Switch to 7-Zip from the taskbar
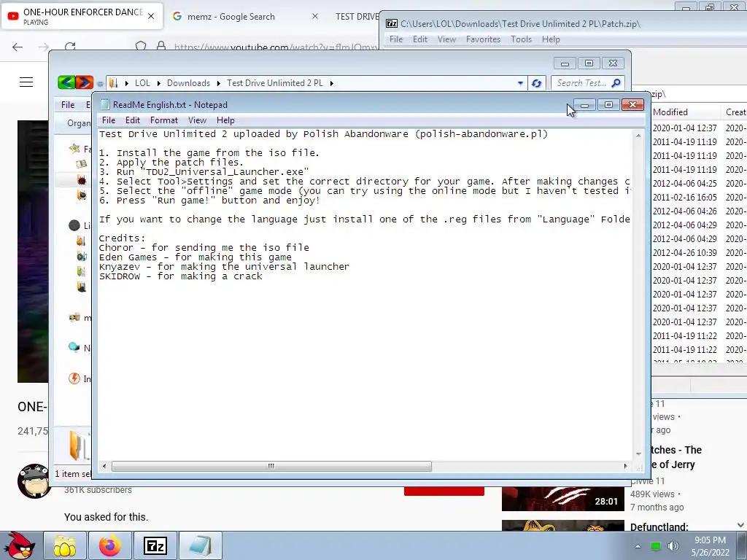747x560 pixels. [155, 545]
